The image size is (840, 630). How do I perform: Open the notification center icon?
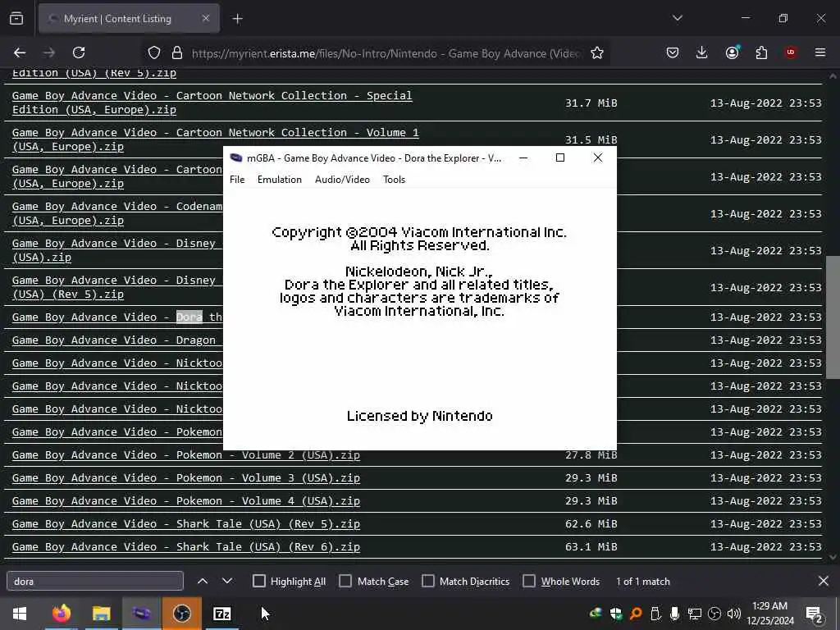815,614
